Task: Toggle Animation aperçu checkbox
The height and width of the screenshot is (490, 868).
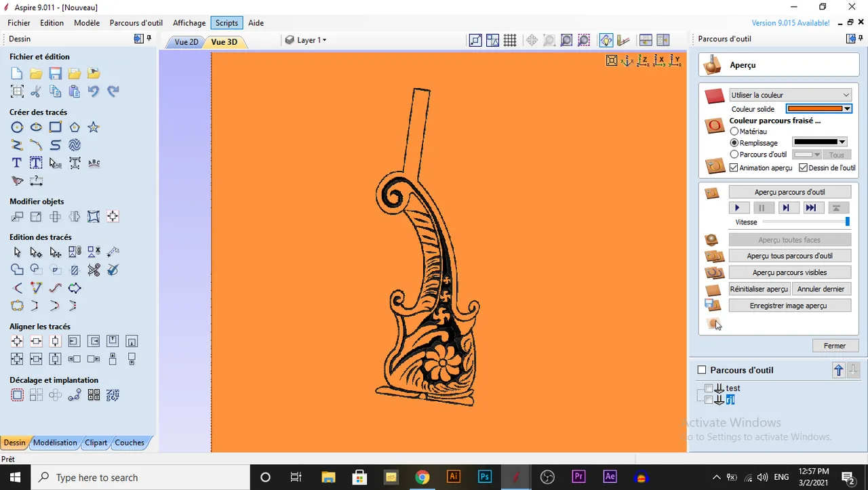Action: coord(734,167)
